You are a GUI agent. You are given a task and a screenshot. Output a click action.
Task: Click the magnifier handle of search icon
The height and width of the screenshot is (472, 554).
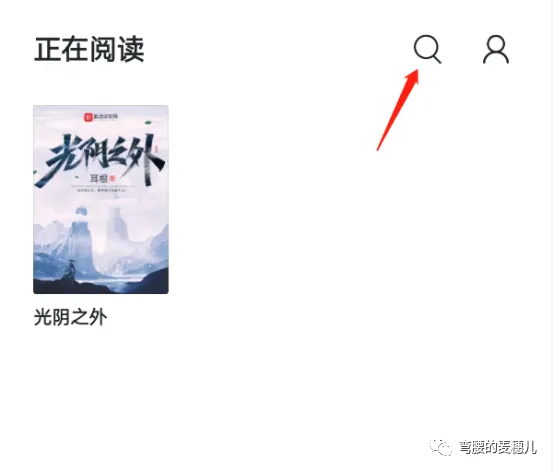(x=436, y=59)
